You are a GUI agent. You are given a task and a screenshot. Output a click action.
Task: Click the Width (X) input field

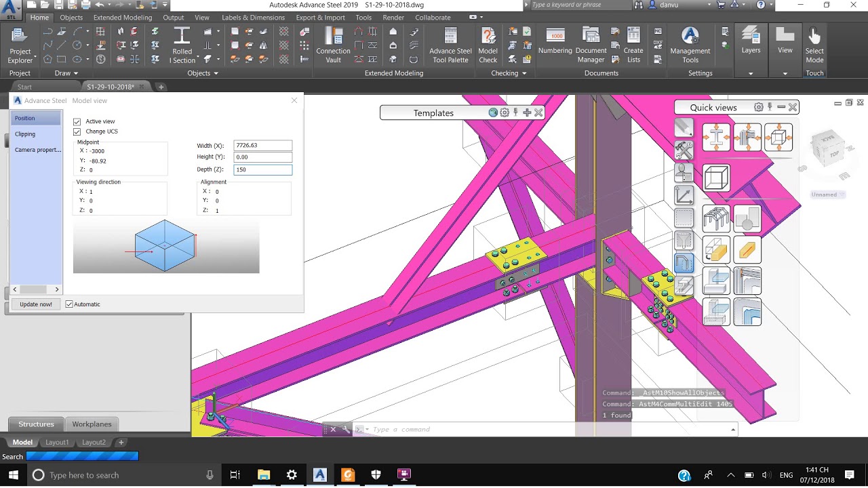[262, 146]
